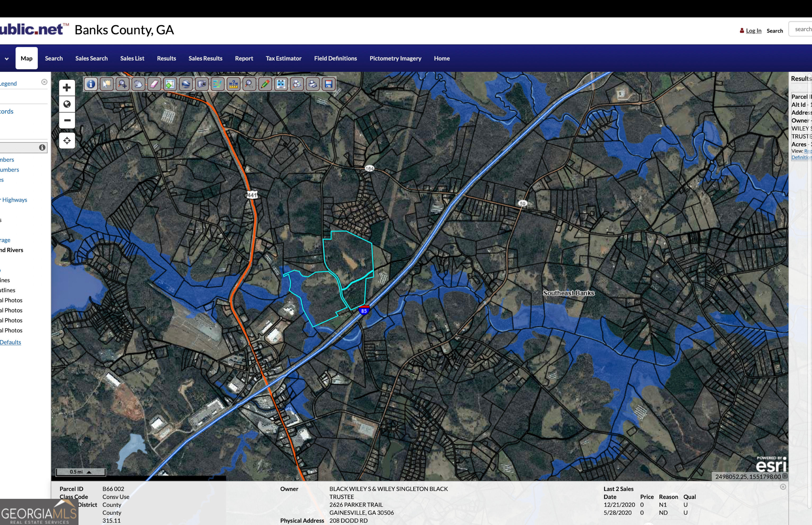
Task: Click the physical address 208 DODD RD
Action: (348, 521)
